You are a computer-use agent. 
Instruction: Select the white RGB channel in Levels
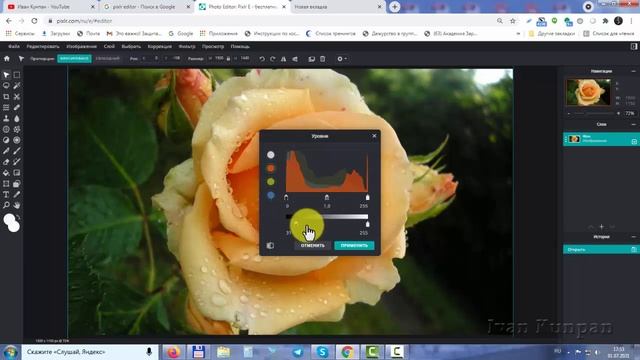pos(271,155)
